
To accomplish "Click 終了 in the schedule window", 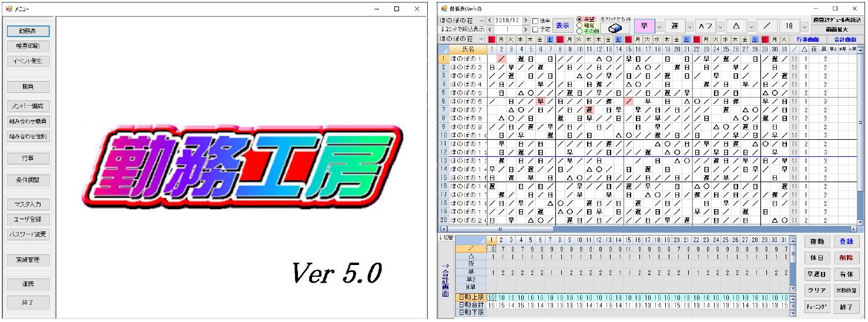I will (846, 307).
